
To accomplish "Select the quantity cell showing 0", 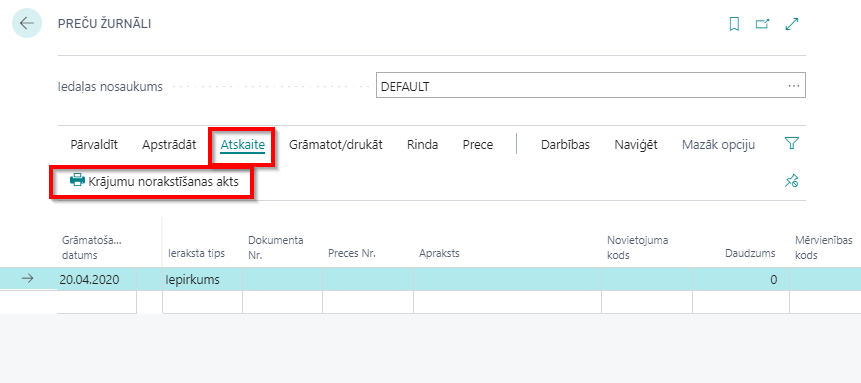I will coord(741,280).
